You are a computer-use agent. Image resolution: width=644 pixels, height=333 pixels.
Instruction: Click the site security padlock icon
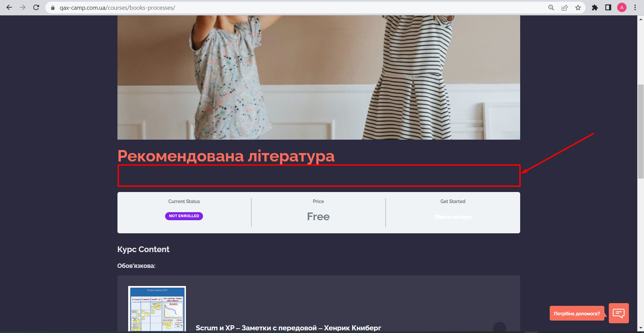pos(53,7)
